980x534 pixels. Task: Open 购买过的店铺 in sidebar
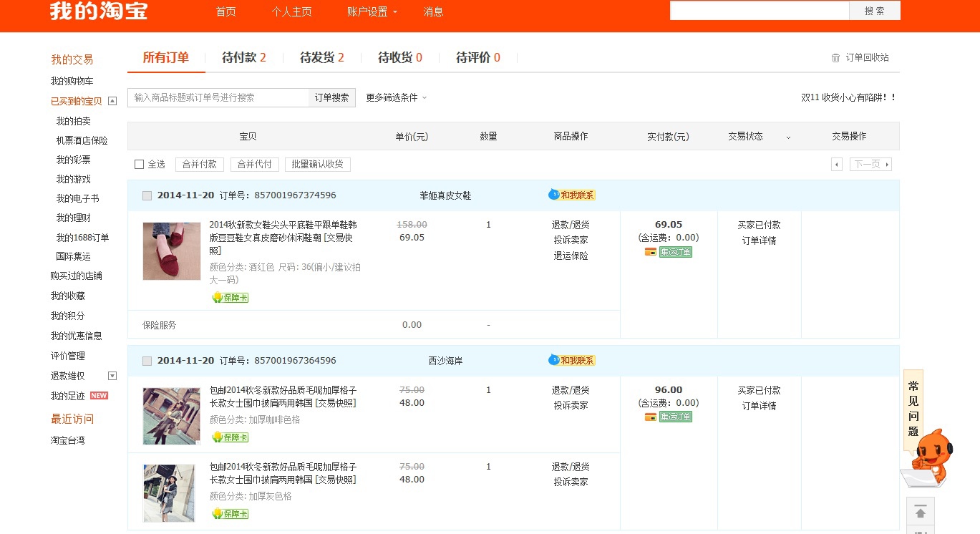tap(76, 276)
